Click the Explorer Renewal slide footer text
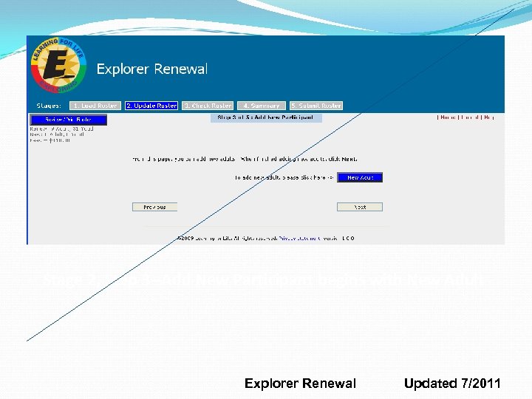532x399 pixels. [x=300, y=383]
